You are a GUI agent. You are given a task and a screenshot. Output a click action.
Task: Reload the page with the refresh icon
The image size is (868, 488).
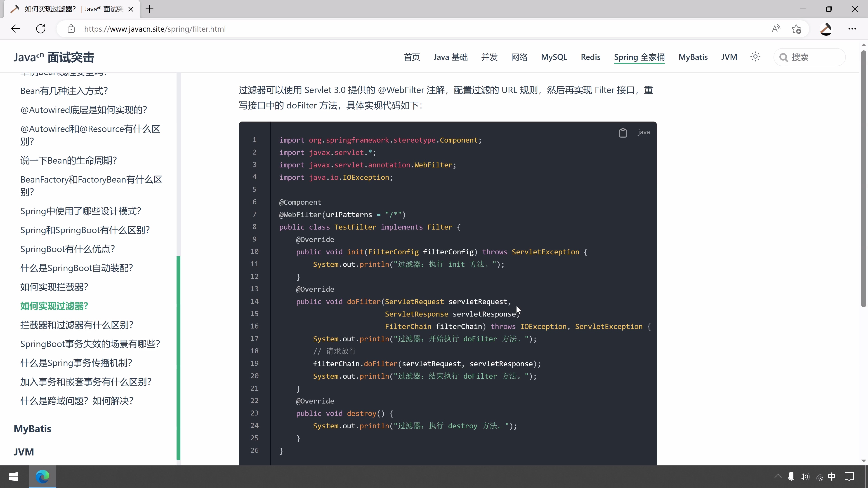click(x=40, y=29)
